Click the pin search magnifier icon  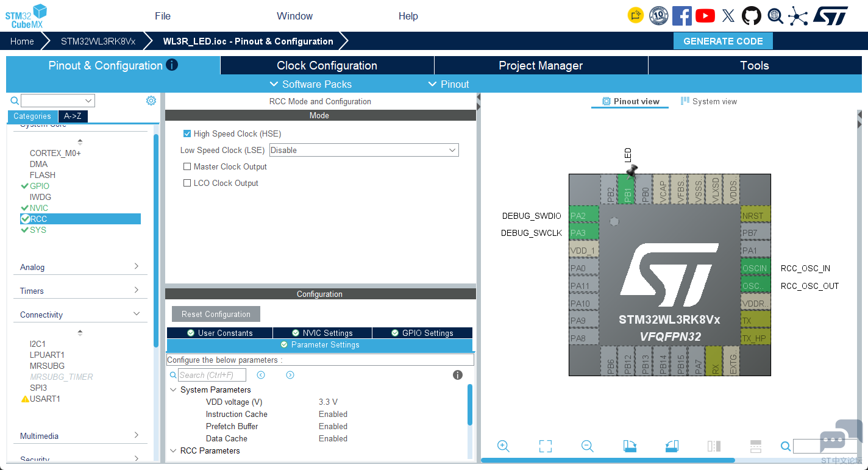[x=786, y=446]
